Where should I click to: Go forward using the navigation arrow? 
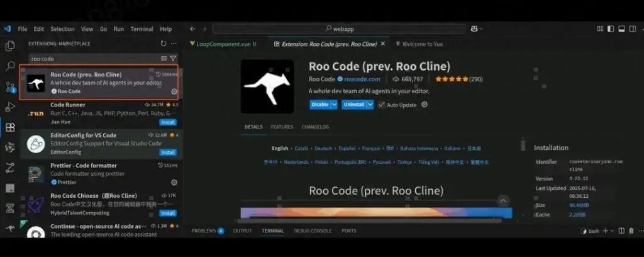[204, 29]
